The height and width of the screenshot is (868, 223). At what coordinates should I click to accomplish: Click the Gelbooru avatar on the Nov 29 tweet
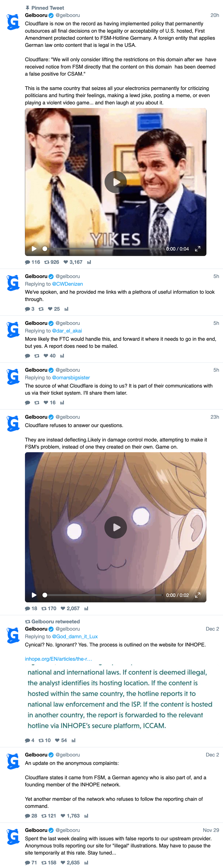click(13, 837)
